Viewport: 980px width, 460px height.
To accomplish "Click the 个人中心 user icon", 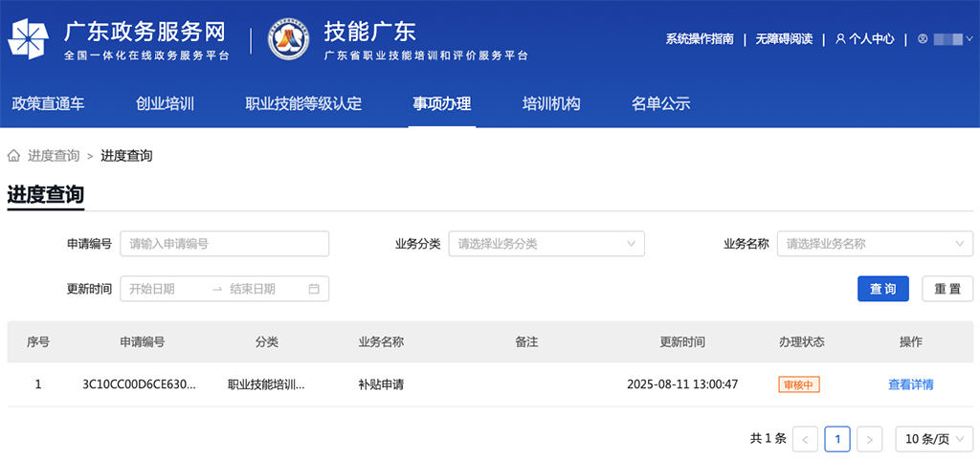I will coord(840,39).
